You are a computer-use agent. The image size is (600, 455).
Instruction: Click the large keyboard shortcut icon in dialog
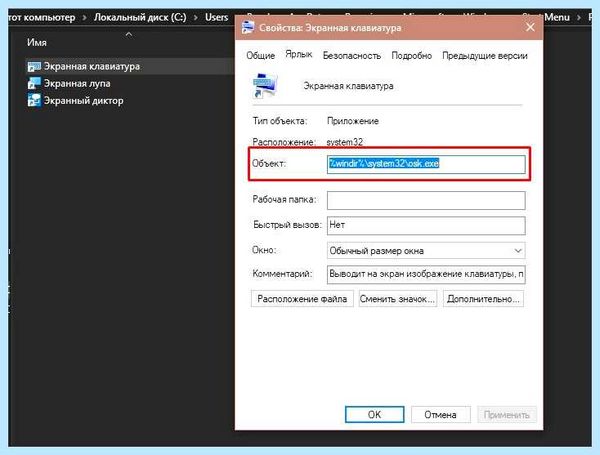[x=264, y=85]
